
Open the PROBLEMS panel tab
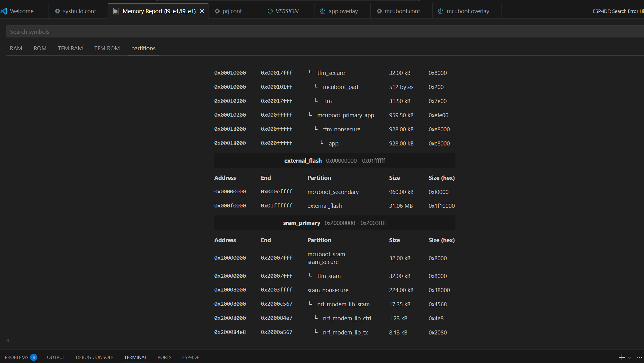17,357
